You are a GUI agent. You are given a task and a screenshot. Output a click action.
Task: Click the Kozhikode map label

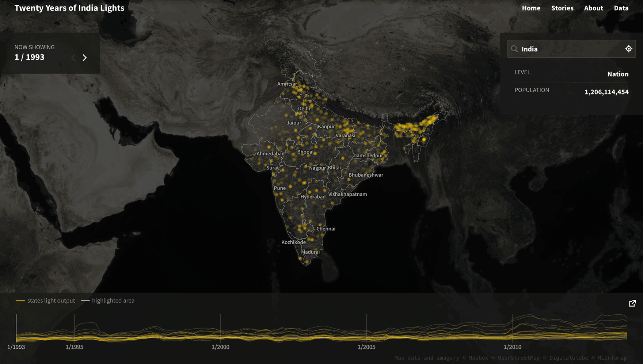click(x=294, y=242)
